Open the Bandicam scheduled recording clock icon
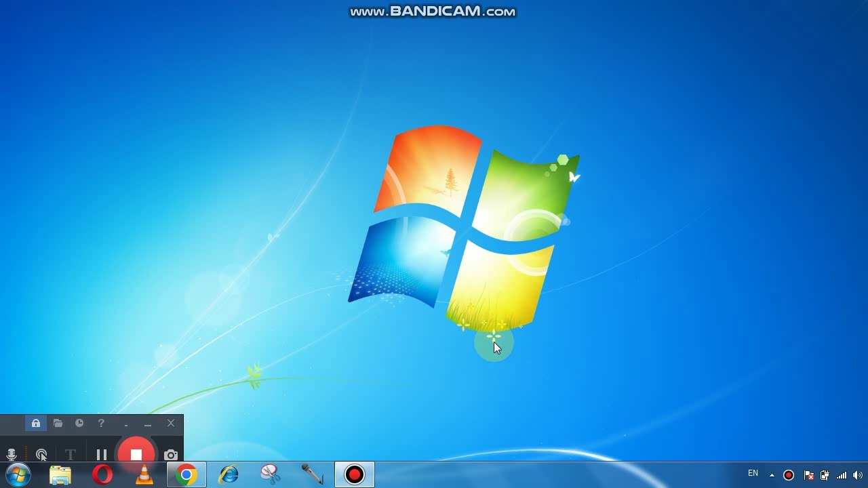The height and width of the screenshot is (488, 868). [79, 424]
